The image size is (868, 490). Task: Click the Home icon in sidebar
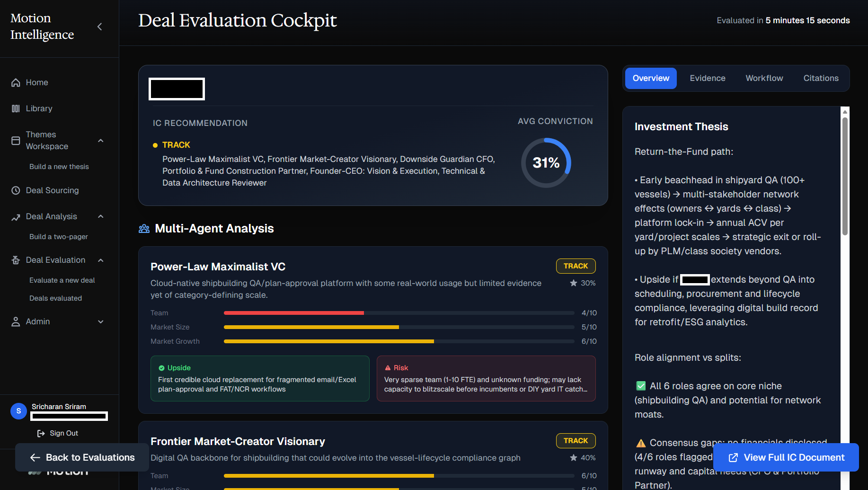(16, 82)
